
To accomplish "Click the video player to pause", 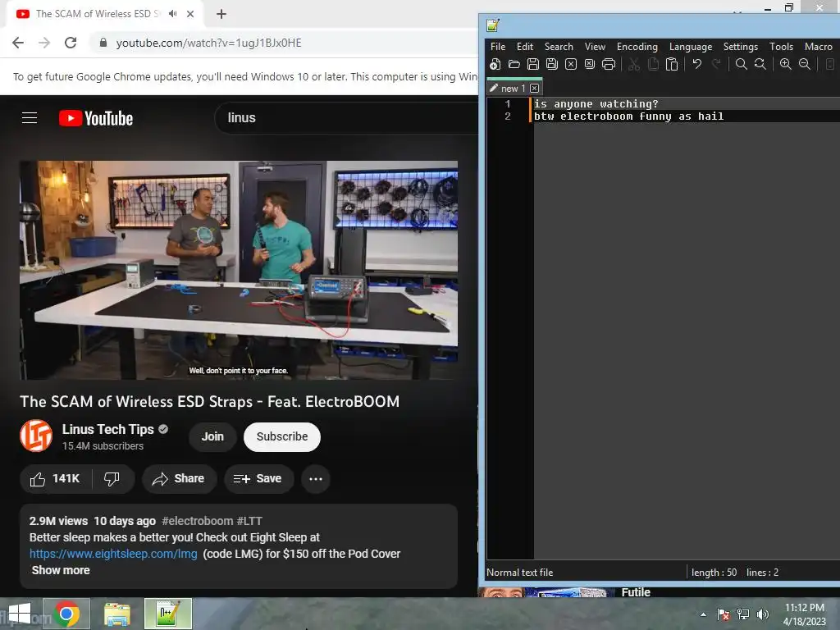I will coord(239,271).
